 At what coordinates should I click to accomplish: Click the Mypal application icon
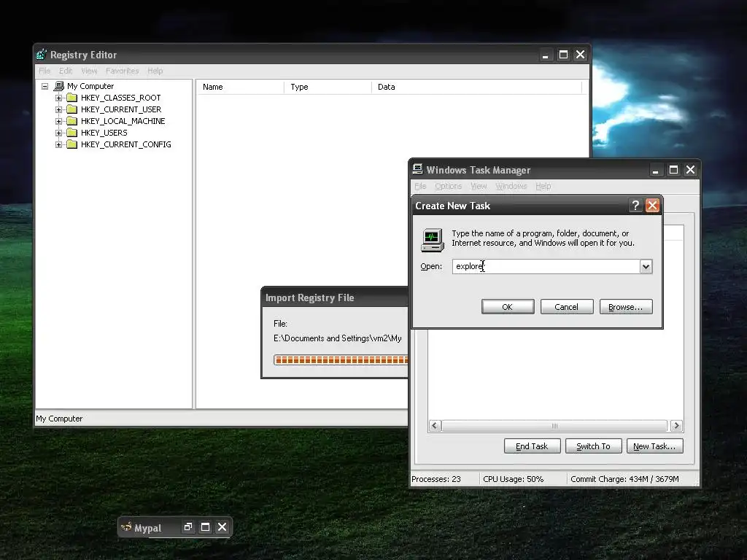pyautogui.click(x=126, y=527)
